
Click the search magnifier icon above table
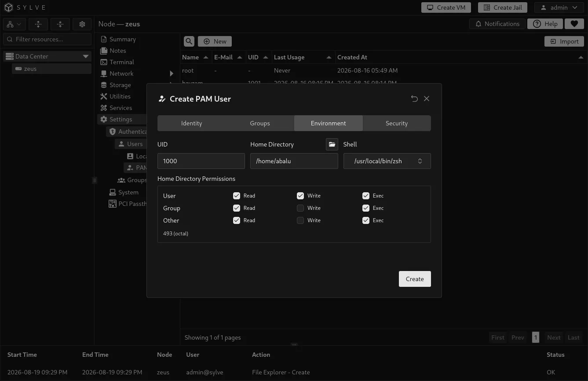(x=189, y=41)
